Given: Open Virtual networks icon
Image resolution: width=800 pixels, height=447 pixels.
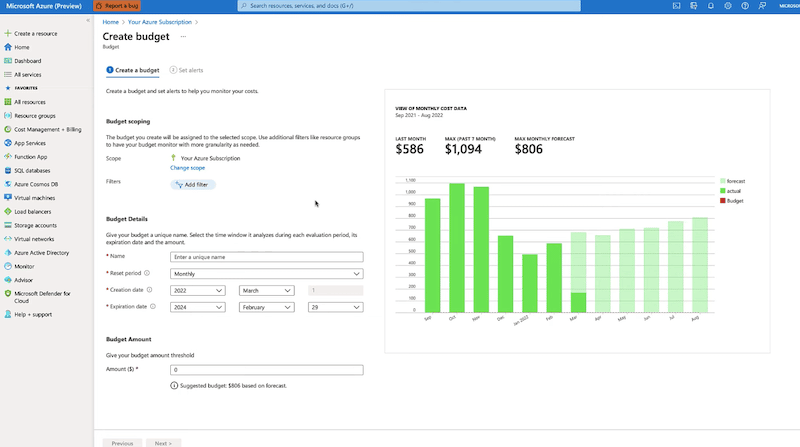Looking at the screenshot, I should (x=8, y=239).
